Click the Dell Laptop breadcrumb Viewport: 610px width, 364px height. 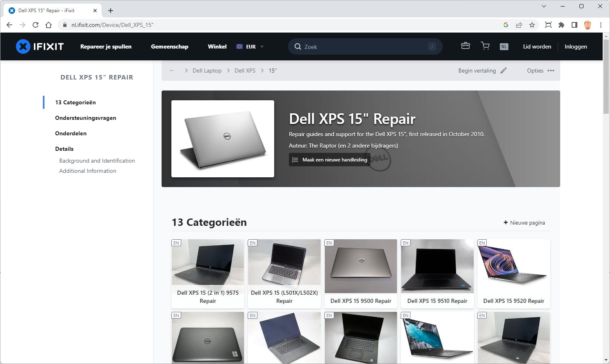click(207, 71)
